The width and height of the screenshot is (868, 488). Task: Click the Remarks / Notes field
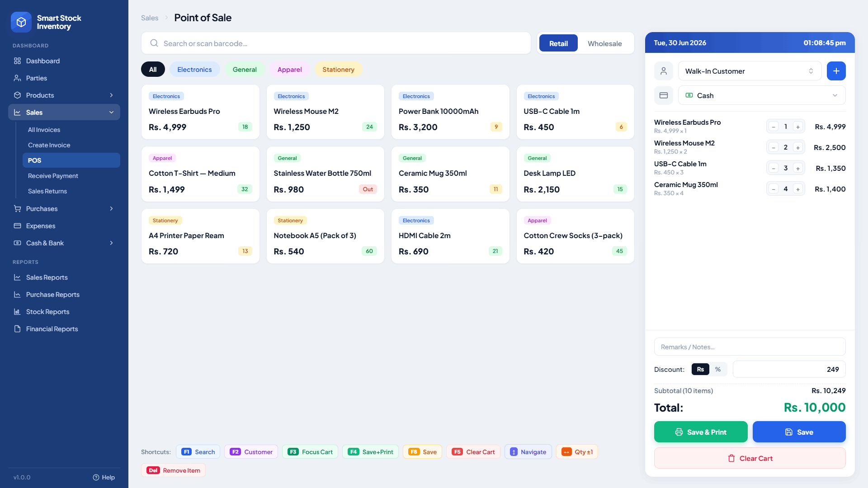click(750, 347)
